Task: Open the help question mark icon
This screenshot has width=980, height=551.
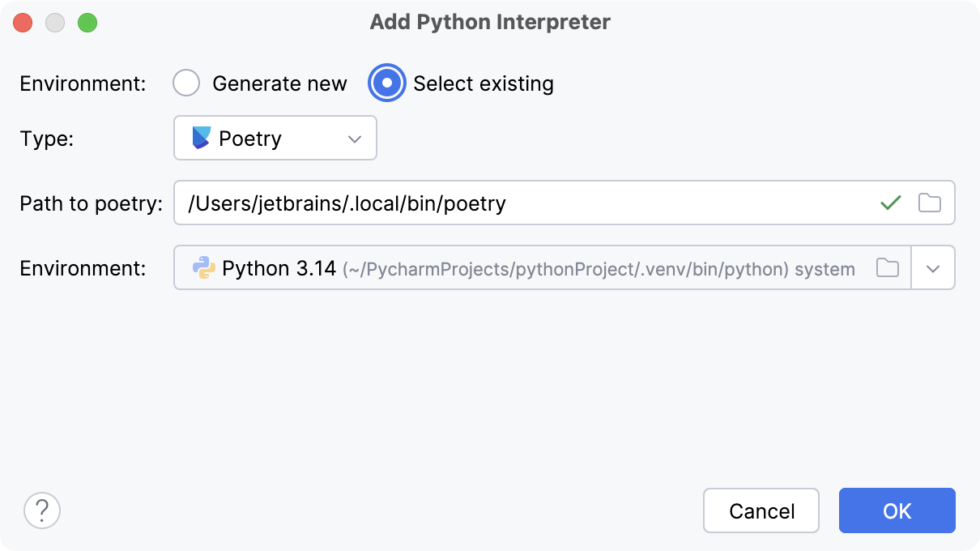Action: pos(42,510)
